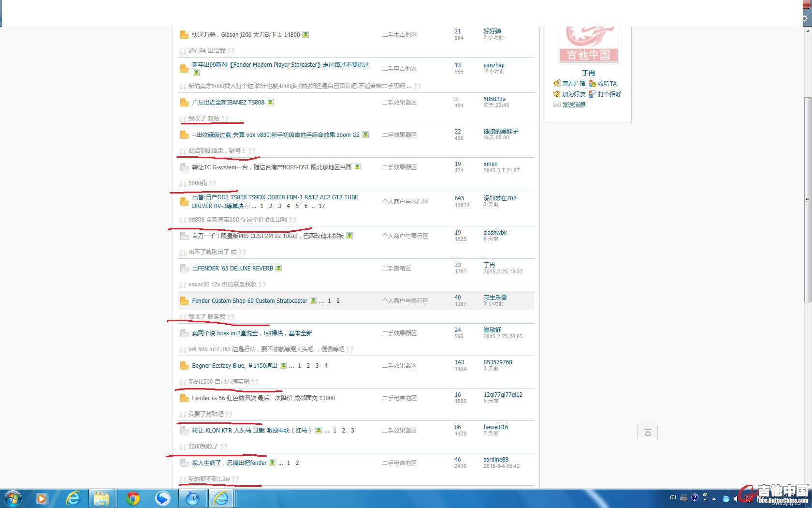Image resolution: width=812 pixels, height=508 pixels.
Task: Launch the media player taskbar icon
Action: click(42, 498)
